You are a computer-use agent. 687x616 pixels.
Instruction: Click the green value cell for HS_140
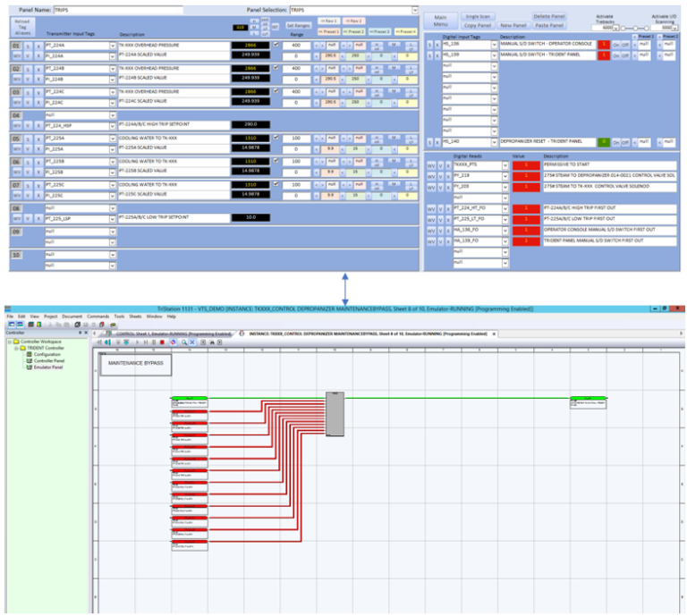coord(604,142)
